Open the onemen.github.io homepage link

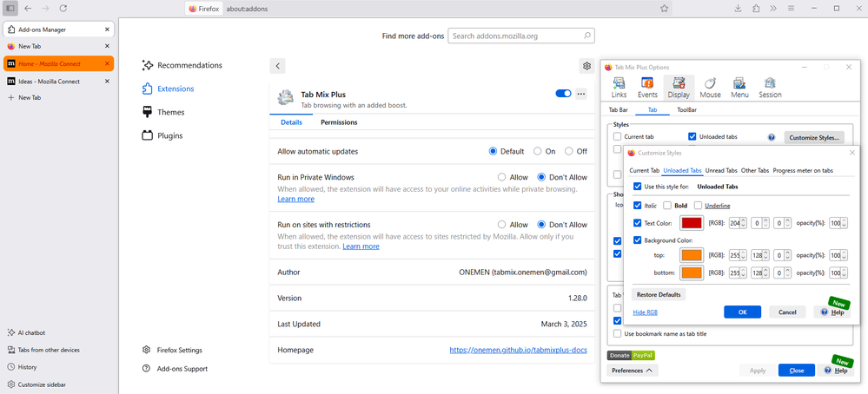point(518,350)
